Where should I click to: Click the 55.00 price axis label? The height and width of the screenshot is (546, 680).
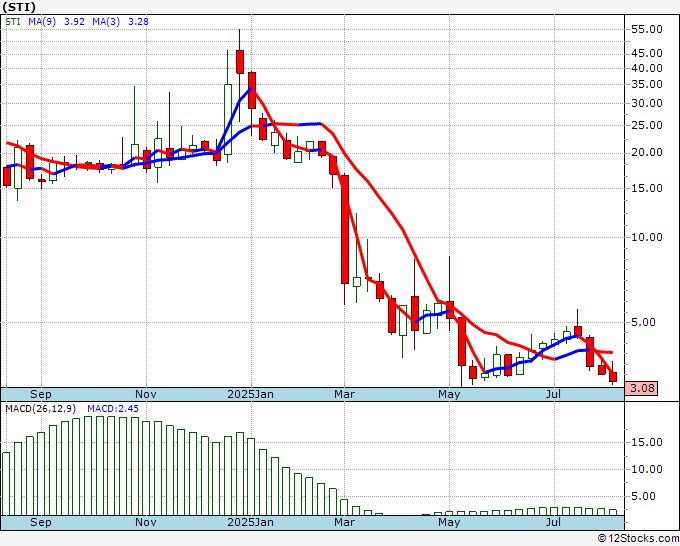(x=647, y=29)
